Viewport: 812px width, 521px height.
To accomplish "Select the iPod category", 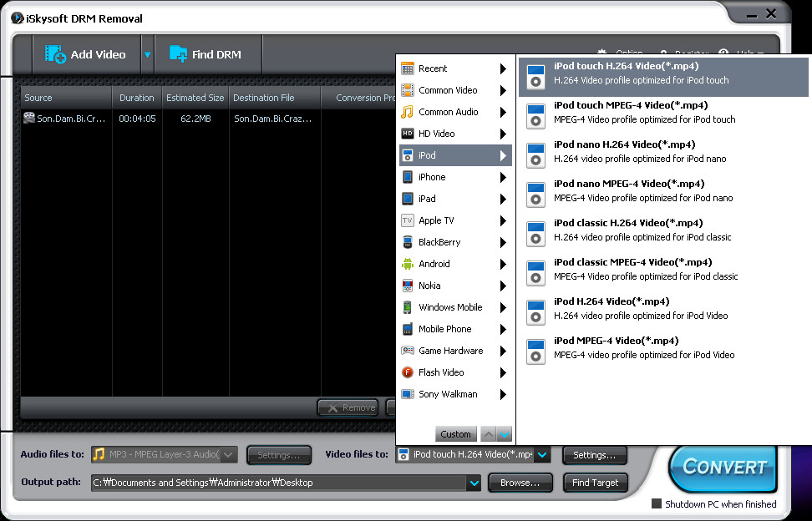I will click(456, 155).
